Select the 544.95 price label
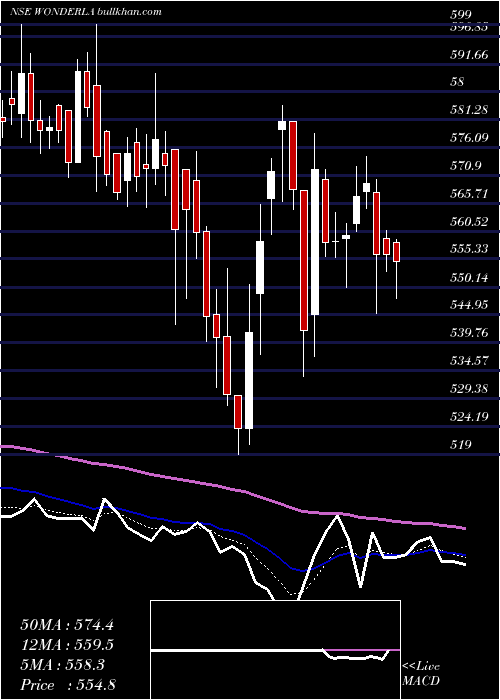500x700 pixels. pyautogui.click(x=469, y=305)
